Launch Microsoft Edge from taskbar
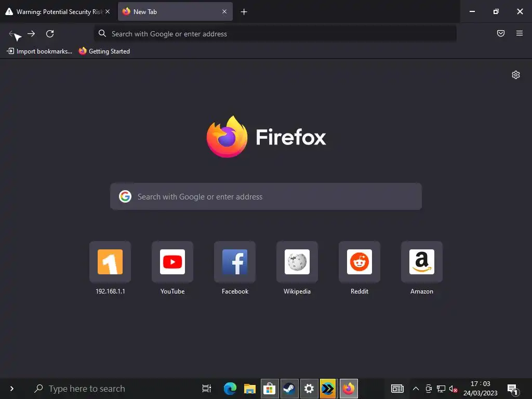532x399 pixels. 230,389
